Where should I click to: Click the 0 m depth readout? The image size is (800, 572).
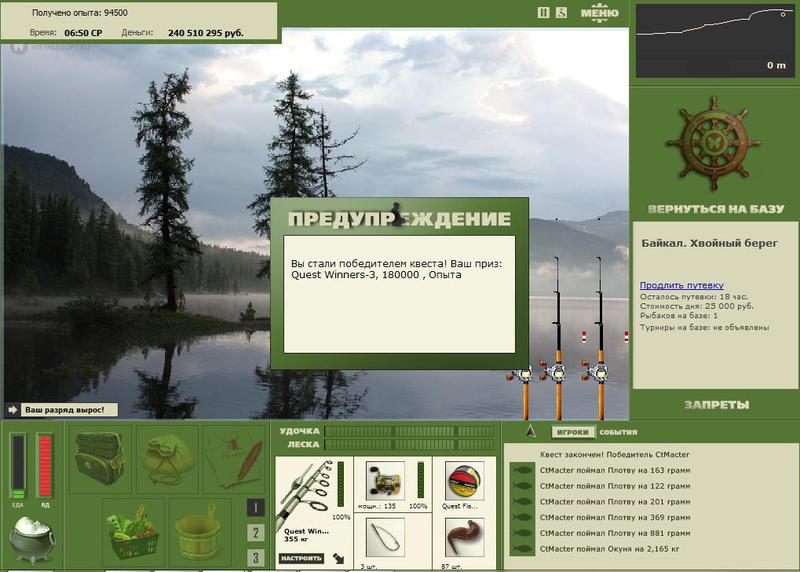(x=776, y=65)
